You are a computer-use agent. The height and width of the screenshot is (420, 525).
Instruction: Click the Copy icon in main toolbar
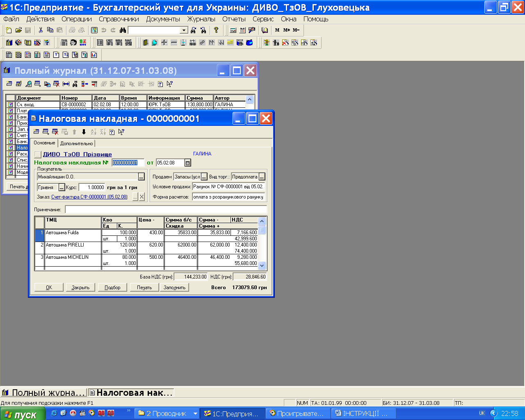(50, 30)
